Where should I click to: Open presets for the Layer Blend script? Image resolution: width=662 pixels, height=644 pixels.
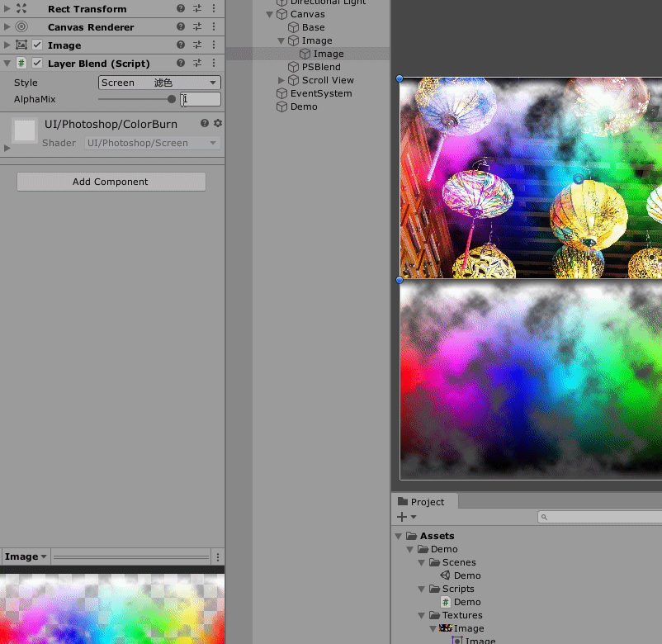click(x=197, y=64)
